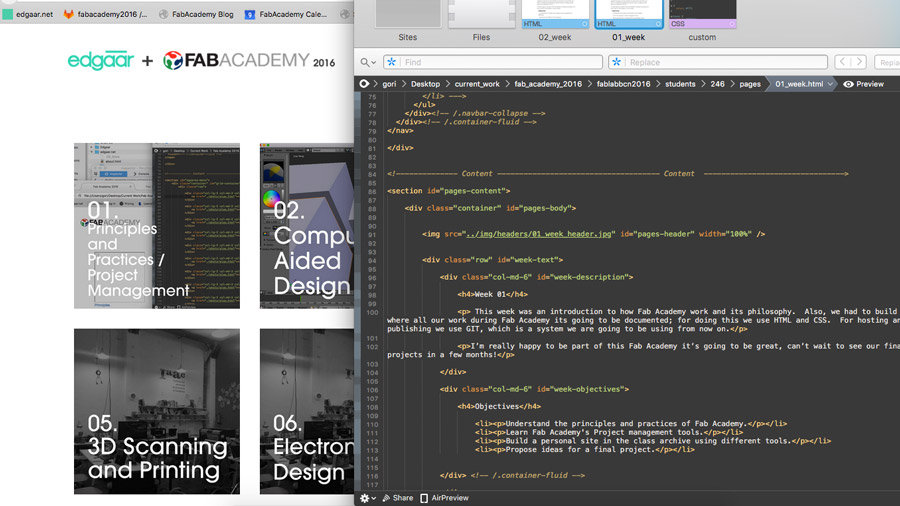Click the 'Week 01' h4 heading line

point(492,294)
